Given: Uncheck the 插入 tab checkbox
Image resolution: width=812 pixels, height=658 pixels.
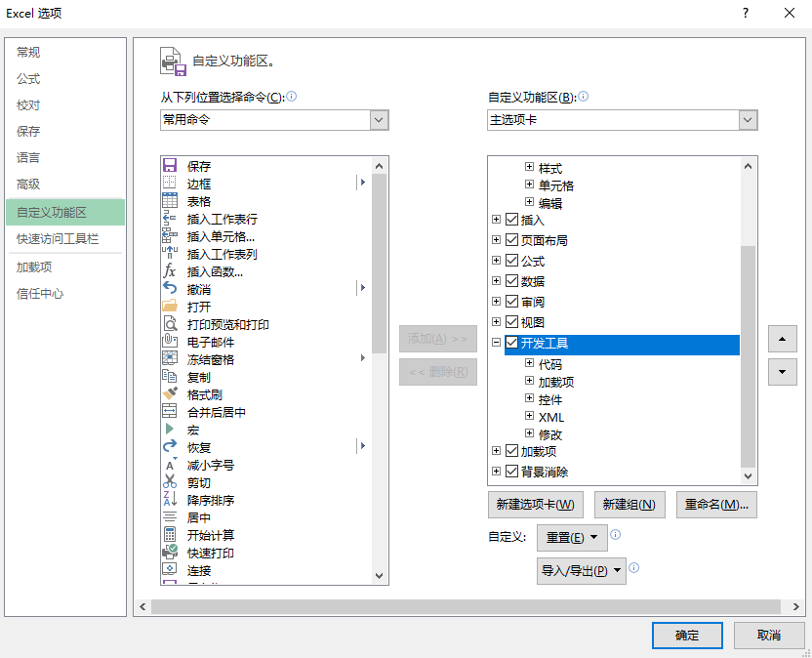Looking at the screenshot, I should pyautogui.click(x=511, y=220).
